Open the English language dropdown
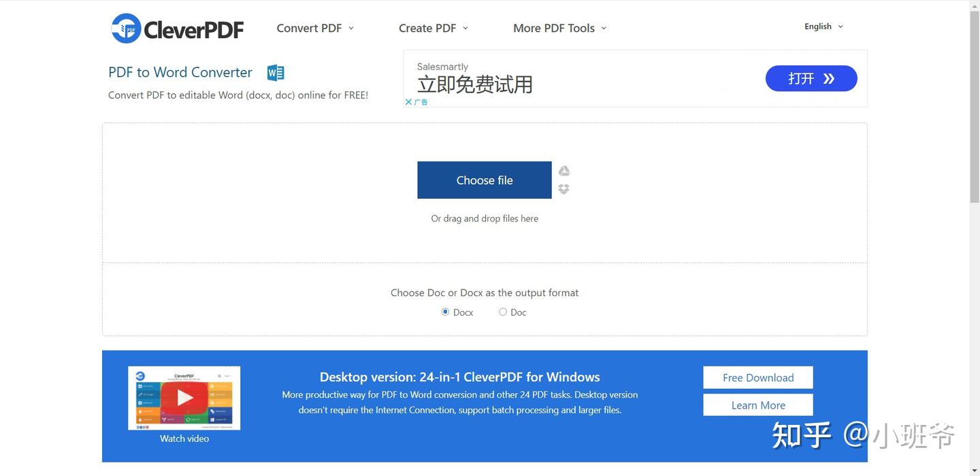Image resolution: width=980 pixels, height=476 pixels. 823,27
